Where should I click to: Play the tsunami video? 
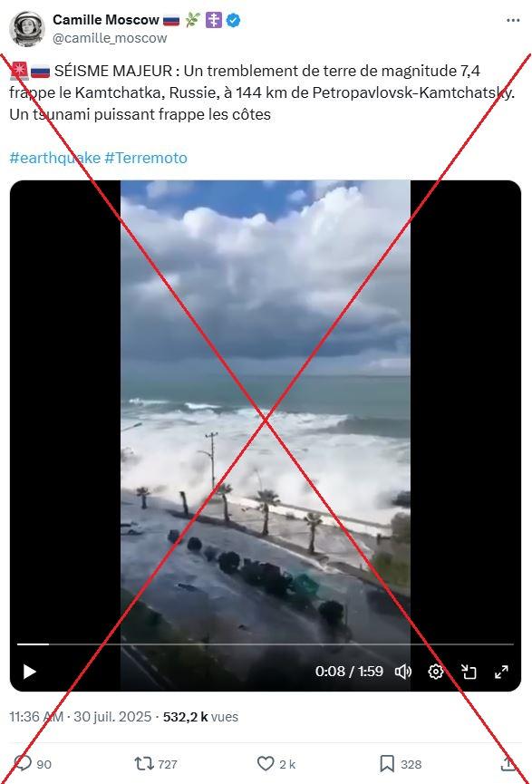[x=30, y=672]
